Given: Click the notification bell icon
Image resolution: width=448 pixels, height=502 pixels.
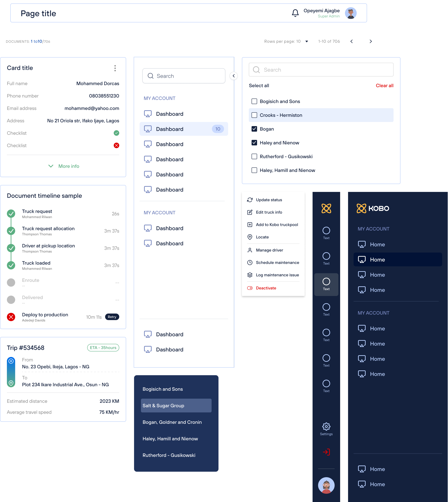Looking at the screenshot, I should pyautogui.click(x=295, y=13).
